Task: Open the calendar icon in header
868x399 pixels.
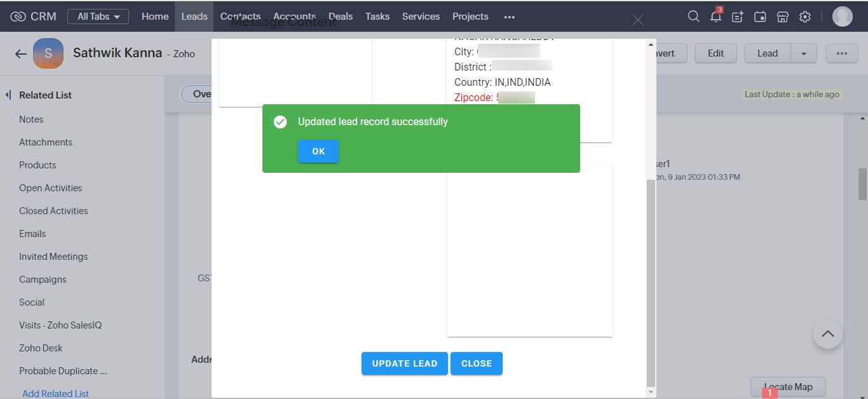Action: point(760,17)
